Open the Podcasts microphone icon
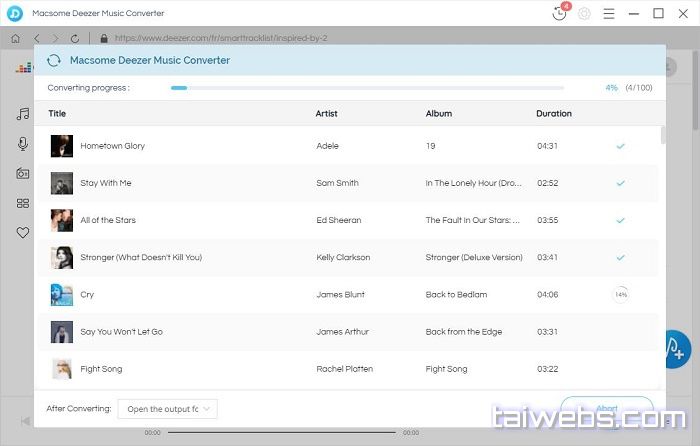The image size is (700, 446). pyautogui.click(x=22, y=144)
